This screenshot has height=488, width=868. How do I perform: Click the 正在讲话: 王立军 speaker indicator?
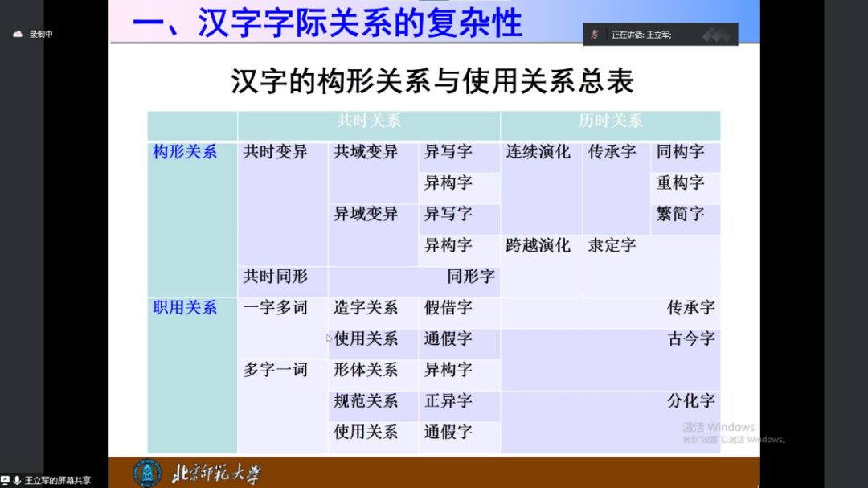pos(641,35)
